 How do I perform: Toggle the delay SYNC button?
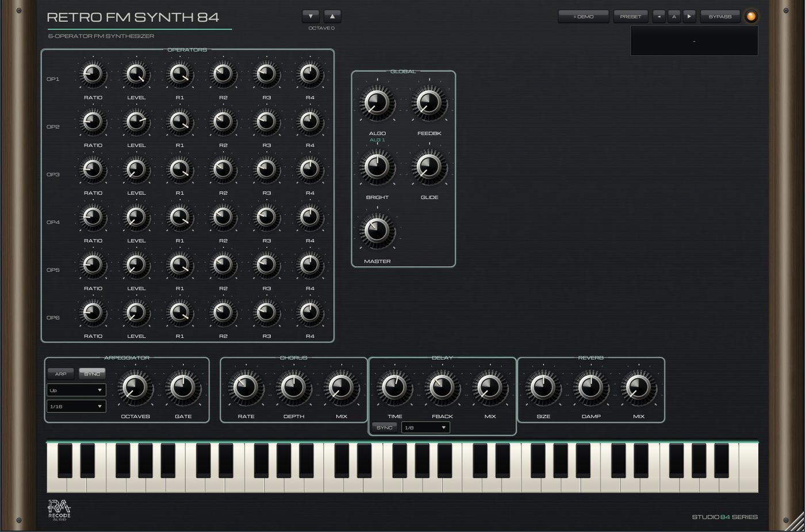coord(384,427)
